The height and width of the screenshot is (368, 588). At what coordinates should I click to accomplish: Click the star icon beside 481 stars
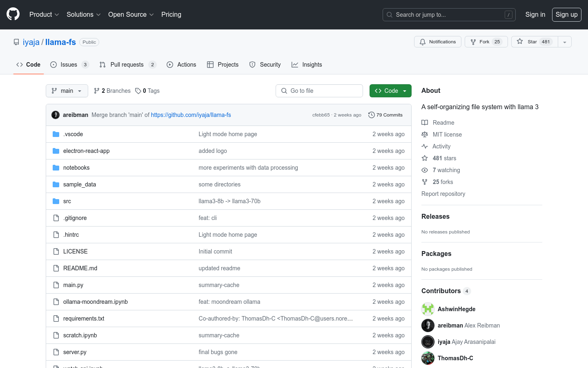[x=425, y=158]
